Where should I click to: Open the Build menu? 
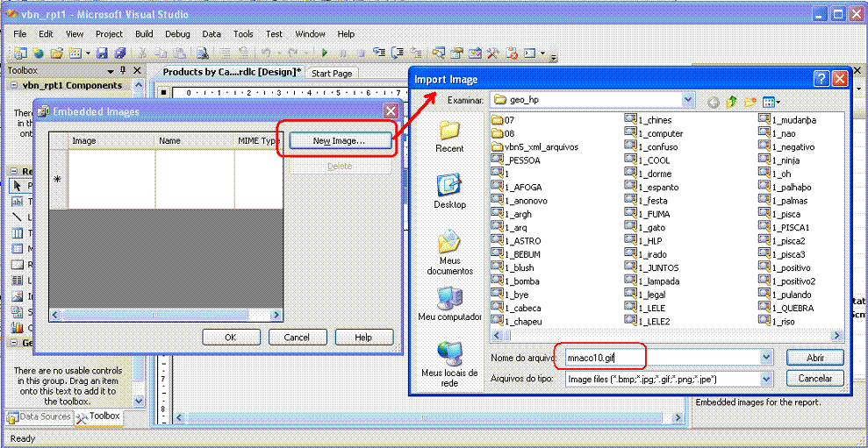[144, 33]
